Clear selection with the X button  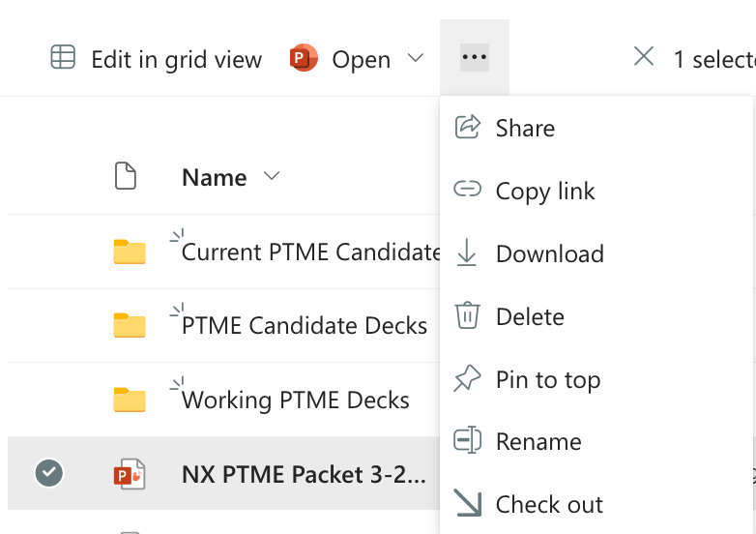coord(644,58)
